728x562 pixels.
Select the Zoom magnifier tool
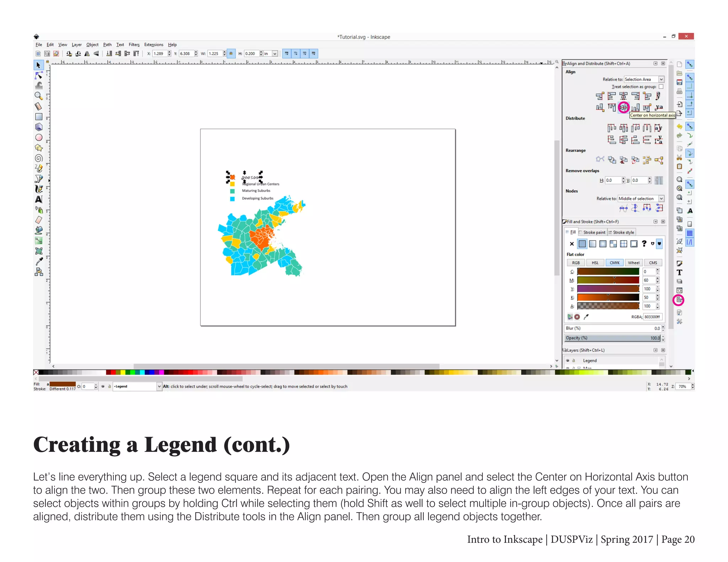(38, 96)
